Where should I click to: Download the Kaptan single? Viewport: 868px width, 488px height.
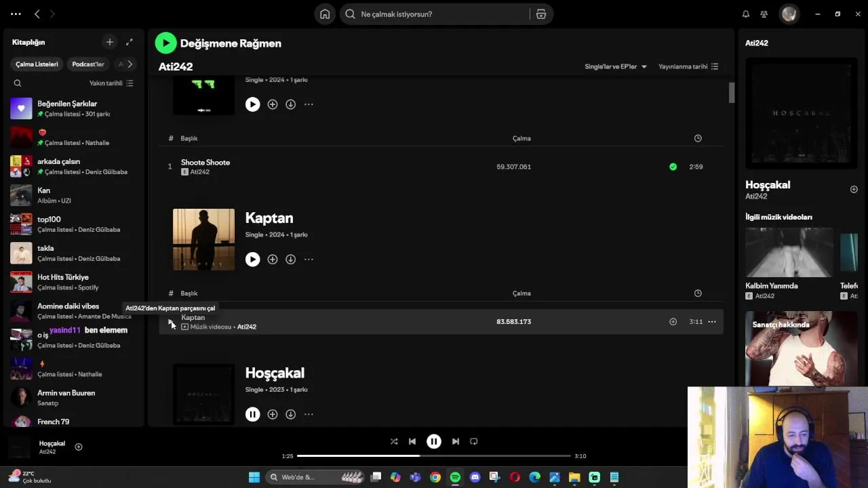290,260
